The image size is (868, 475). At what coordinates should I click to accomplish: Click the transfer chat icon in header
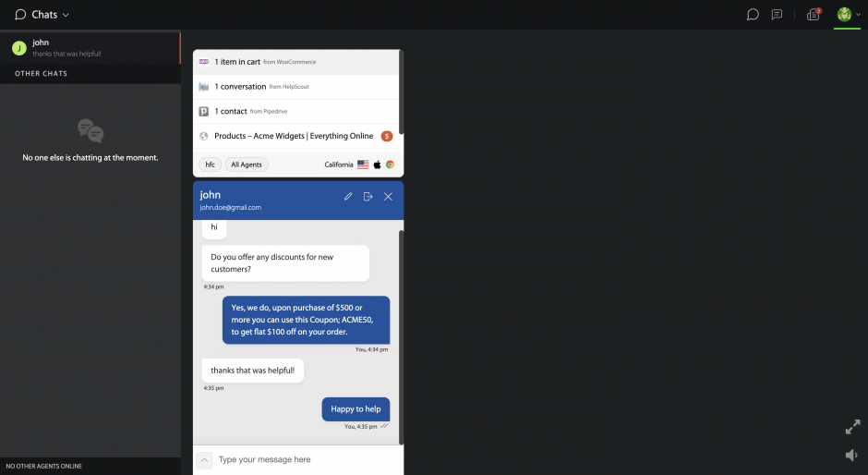coord(368,196)
